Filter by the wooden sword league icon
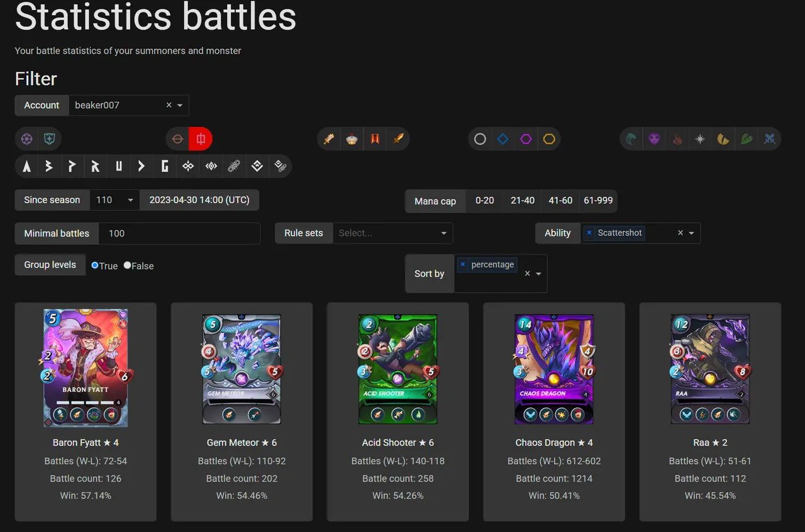Screen dimensions: 805x532 329,139
